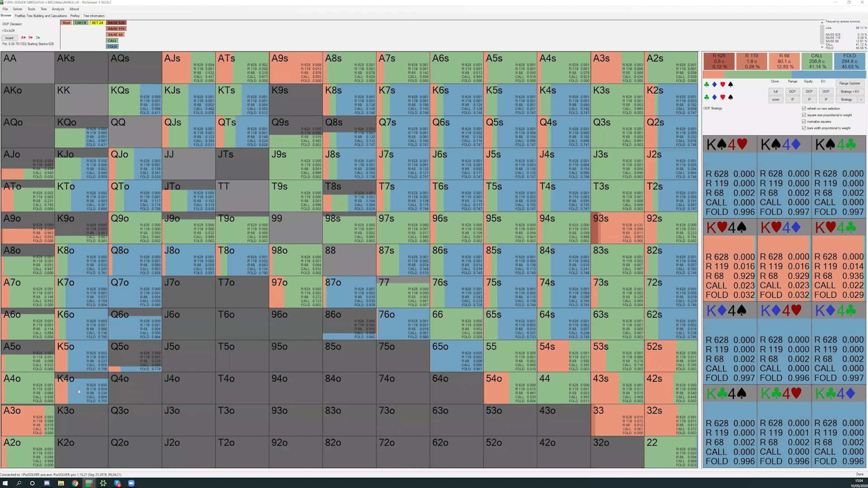Click the board button

[x=9, y=38]
